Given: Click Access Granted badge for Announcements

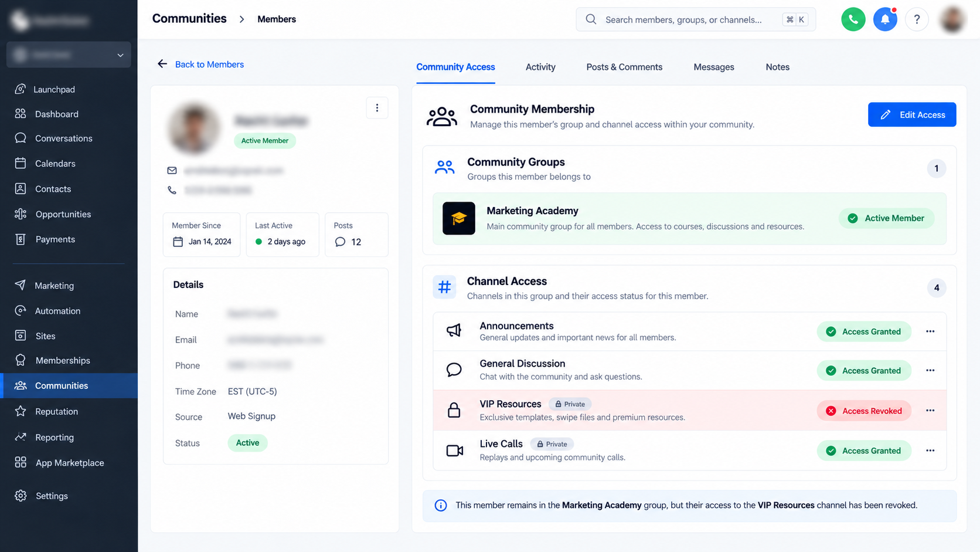Looking at the screenshot, I should 864,331.
